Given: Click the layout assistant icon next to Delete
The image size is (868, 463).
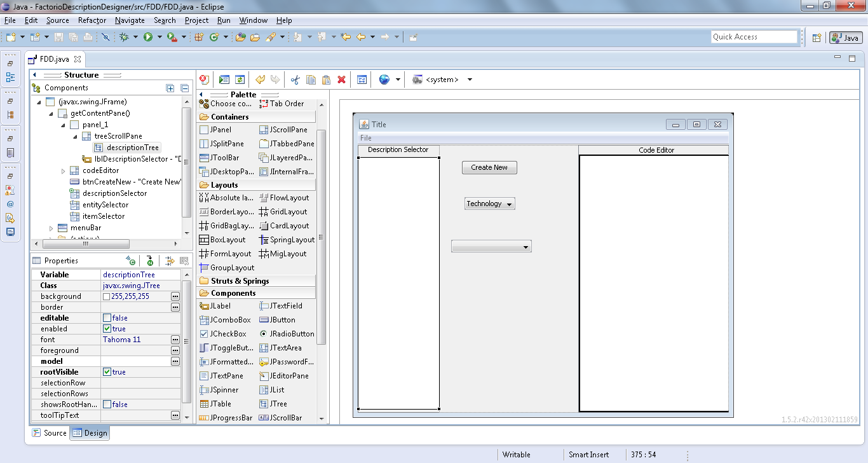Looking at the screenshot, I should (x=362, y=79).
